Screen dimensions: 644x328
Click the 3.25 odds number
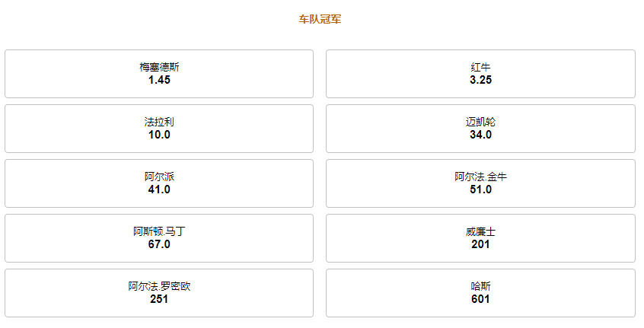(480, 80)
